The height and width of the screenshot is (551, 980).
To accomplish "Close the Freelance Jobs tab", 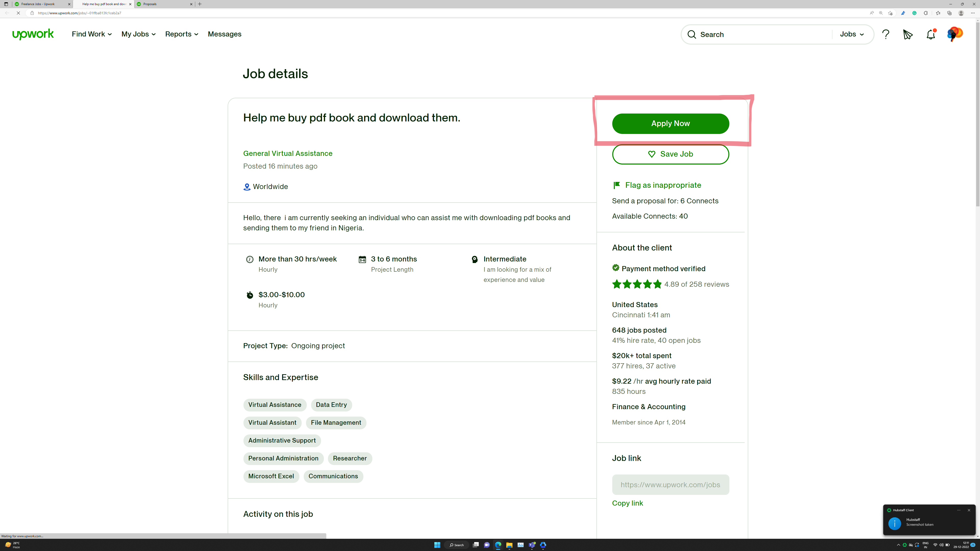I will coord(69,4).
